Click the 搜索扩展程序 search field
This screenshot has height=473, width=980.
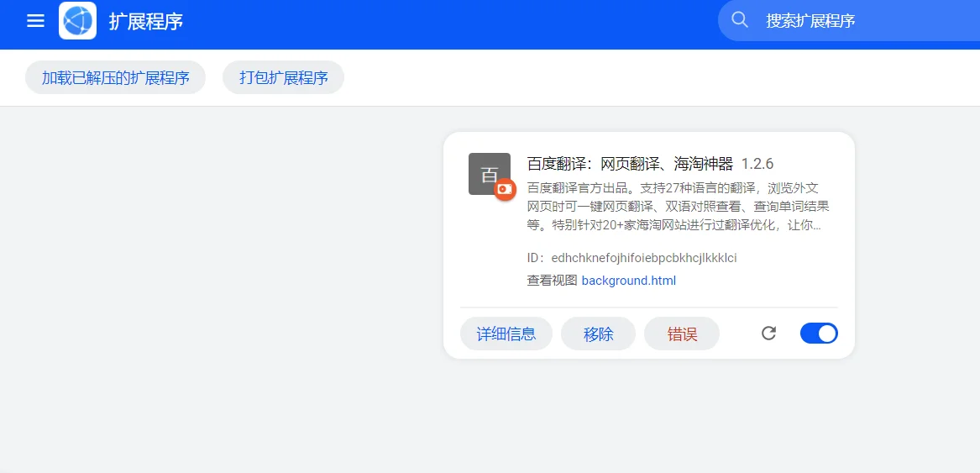849,21
